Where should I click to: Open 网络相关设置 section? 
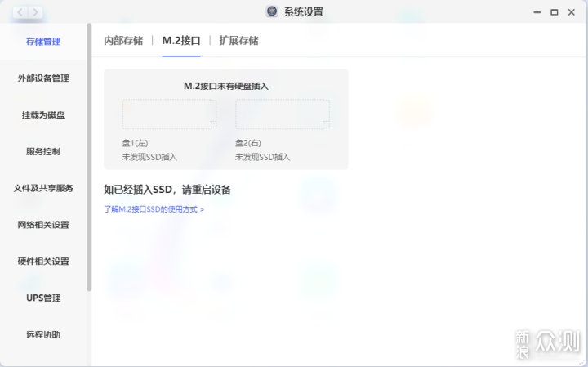point(43,225)
